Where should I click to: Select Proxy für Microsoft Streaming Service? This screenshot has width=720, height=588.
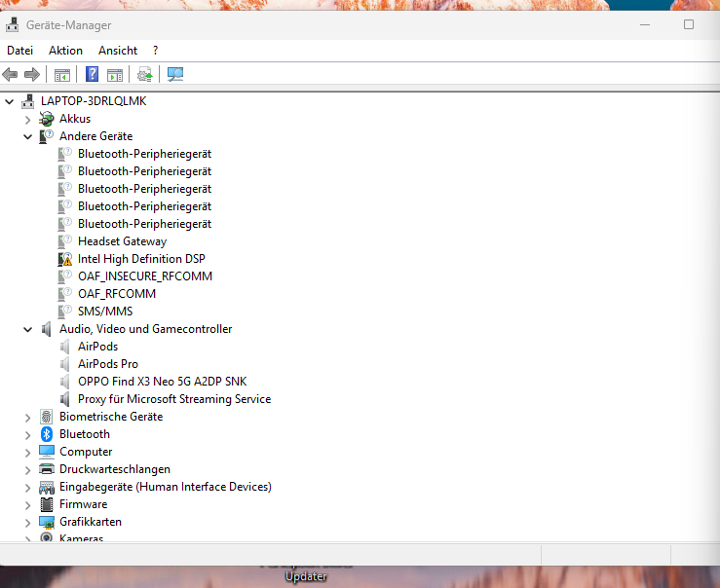[174, 399]
